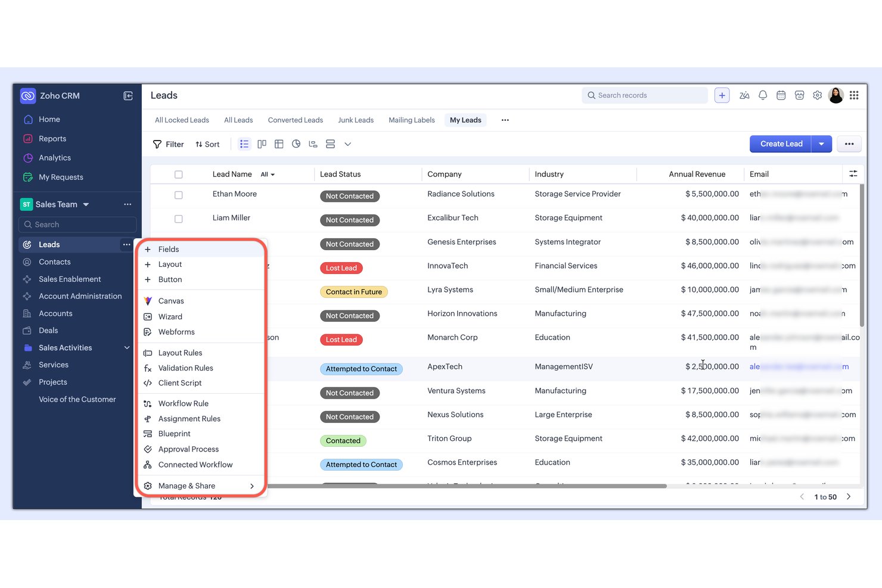The height and width of the screenshot is (588, 882).
Task: Open the marketplace store icon
Action: click(800, 95)
